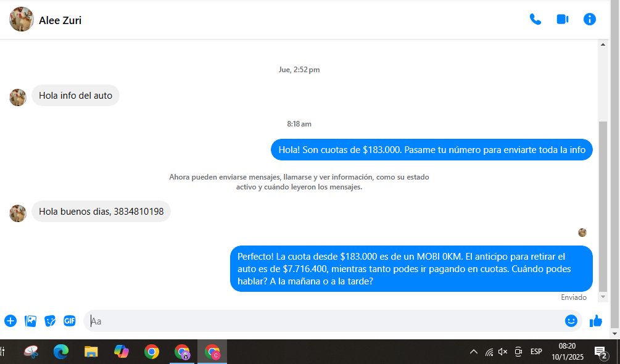Select the sent message starting with "Perfecto!"

[x=411, y=269]
